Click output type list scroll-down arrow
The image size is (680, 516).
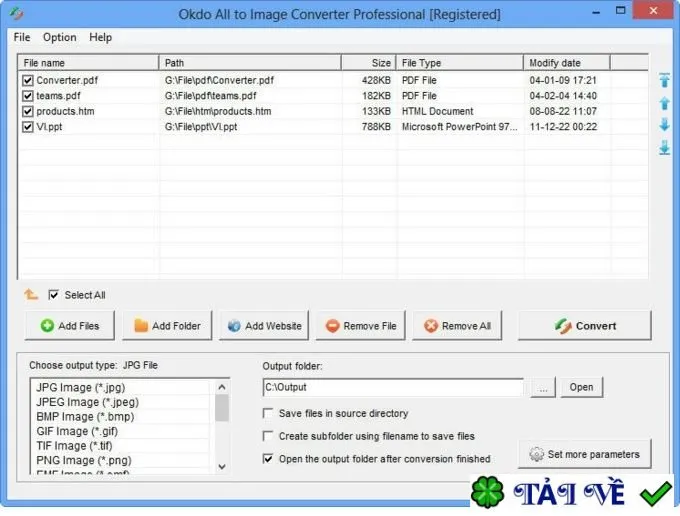(x=222, y=467)
